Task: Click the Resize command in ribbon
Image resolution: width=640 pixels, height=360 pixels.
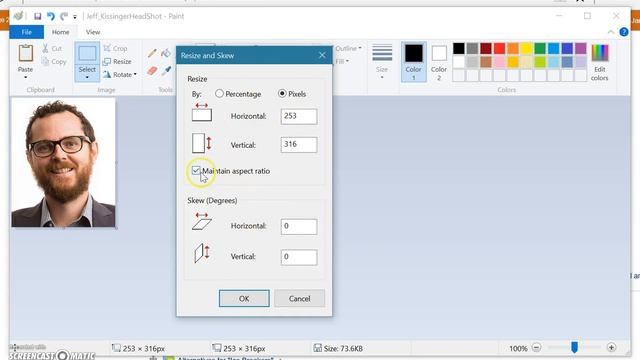Action: pos(117,62)
